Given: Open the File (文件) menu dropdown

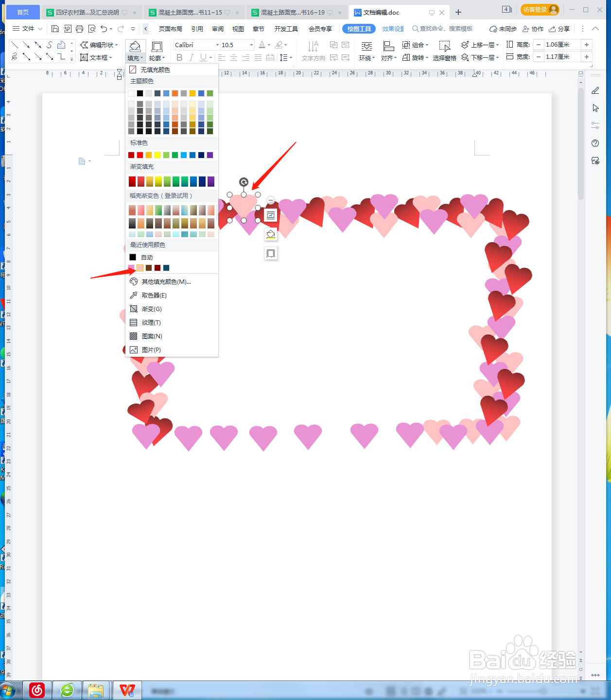Looking at the screenshot, I should (x=28, y=29).
